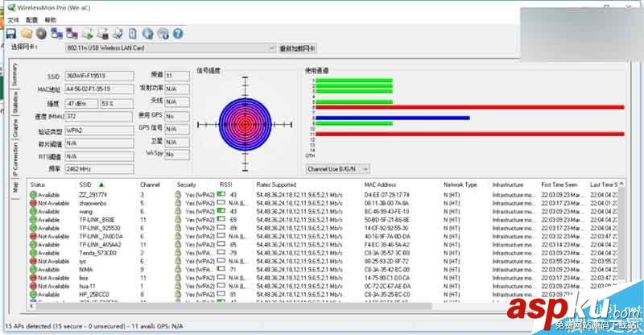Open the first menu (文件) in menu bar

tap(13, 20)
